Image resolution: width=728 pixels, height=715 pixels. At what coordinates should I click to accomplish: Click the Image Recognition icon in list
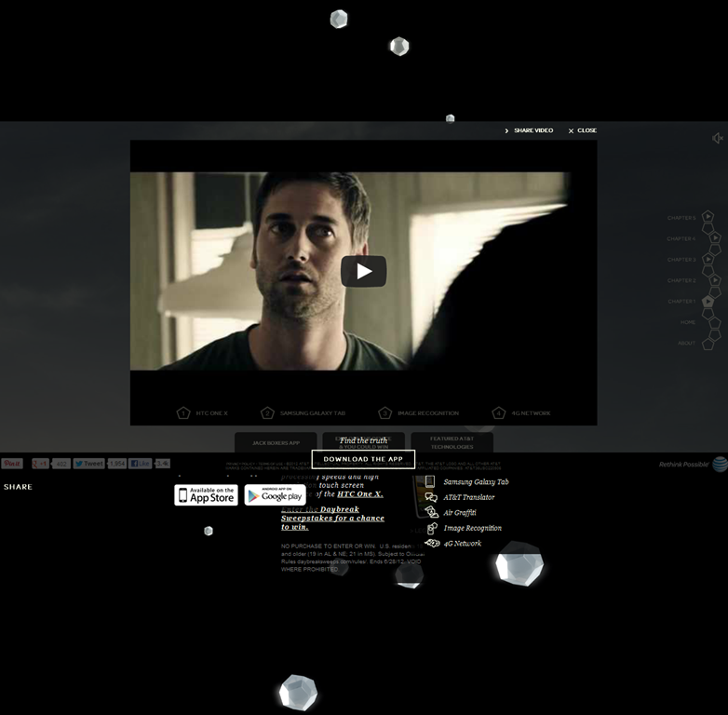[432, 528]
